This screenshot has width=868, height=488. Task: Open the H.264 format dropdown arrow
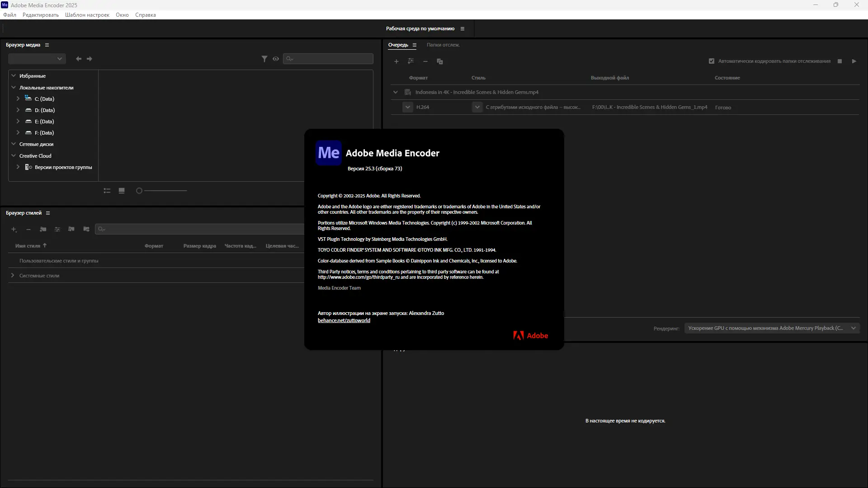408,107
